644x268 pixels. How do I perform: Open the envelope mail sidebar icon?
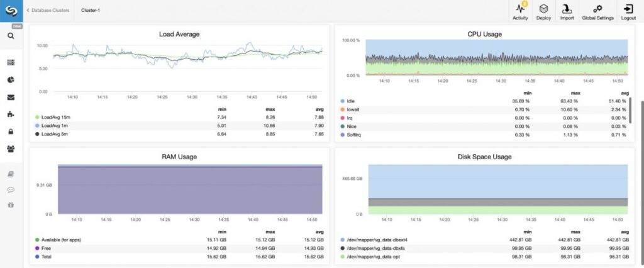pos(11,98)
